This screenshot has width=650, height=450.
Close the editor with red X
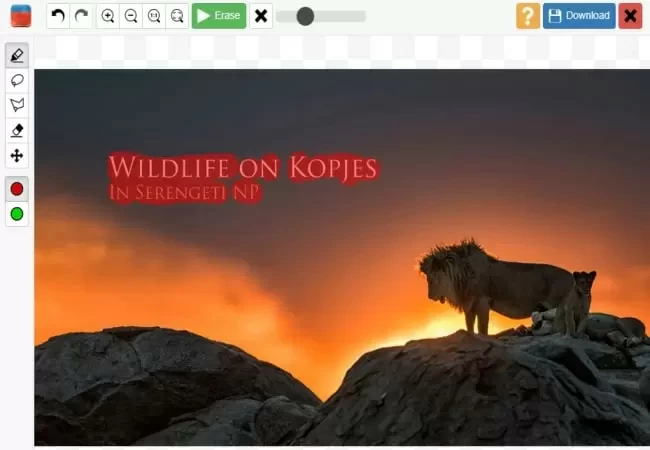click(631, 16)
